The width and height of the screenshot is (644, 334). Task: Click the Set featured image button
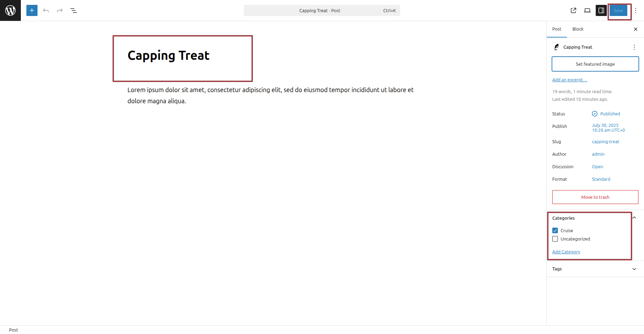click(595, 64)
